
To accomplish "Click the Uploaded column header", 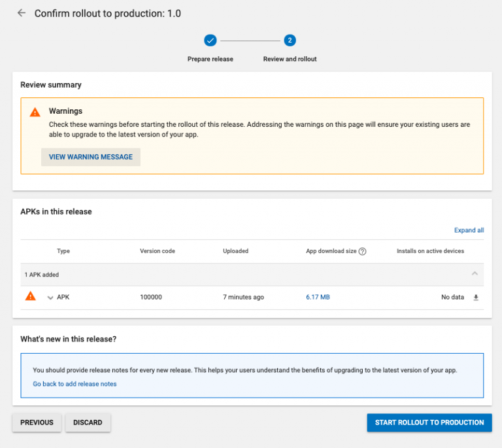I will click(x=235, y=251).
